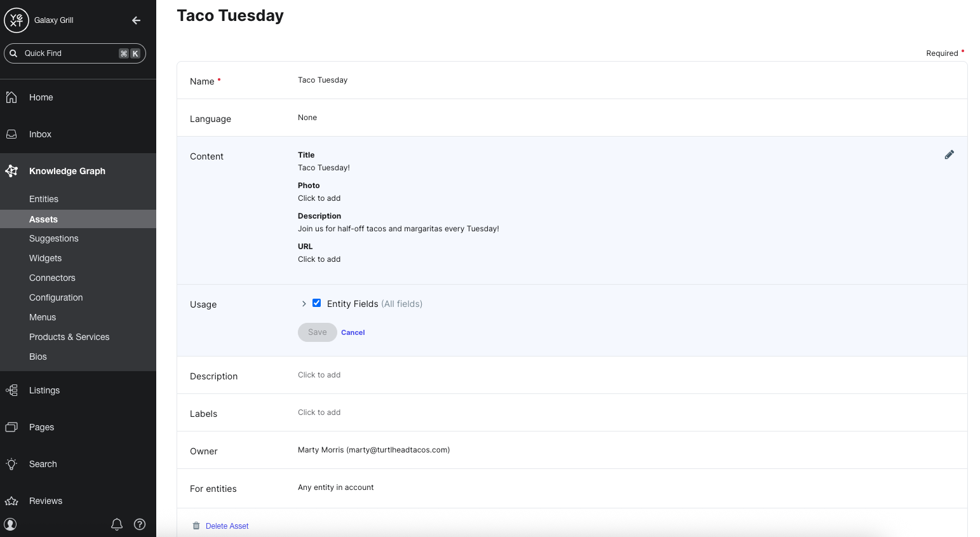This screenshot has height=537, width=980.
Task: Open Suggestions in the sidebar
Action: pyautogui.click(x=54, y=238)
